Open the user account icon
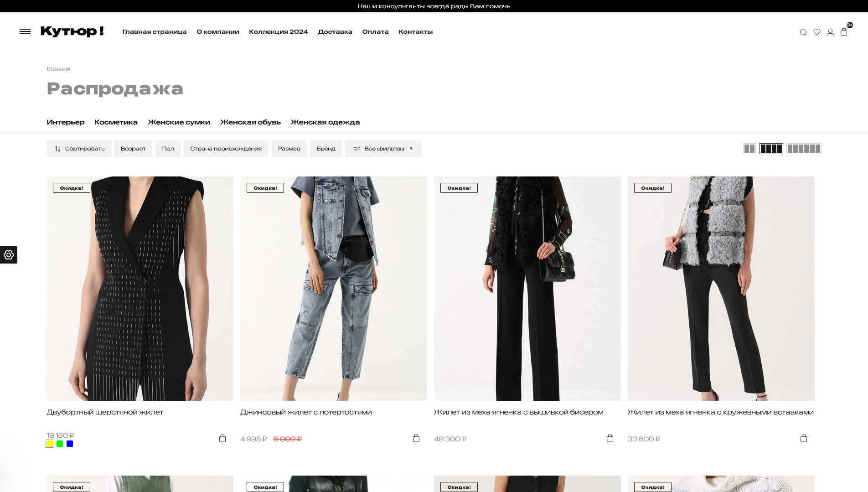This screenshot has height=492, width=868. pyautogui.click(x=830, y=32)
